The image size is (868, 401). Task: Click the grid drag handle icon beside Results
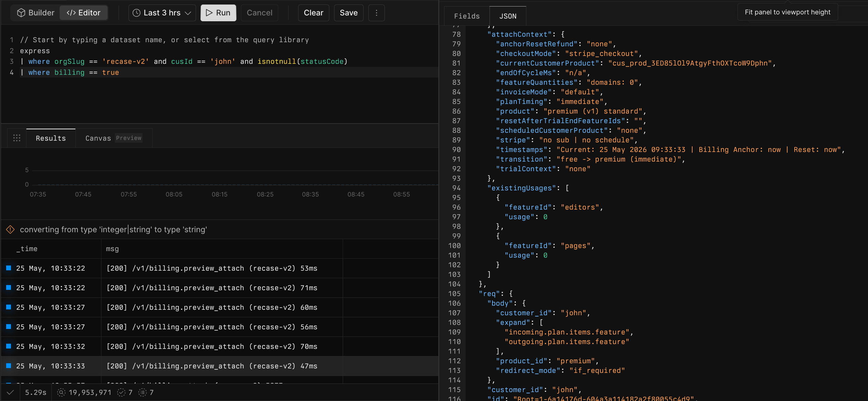[17, 138]
